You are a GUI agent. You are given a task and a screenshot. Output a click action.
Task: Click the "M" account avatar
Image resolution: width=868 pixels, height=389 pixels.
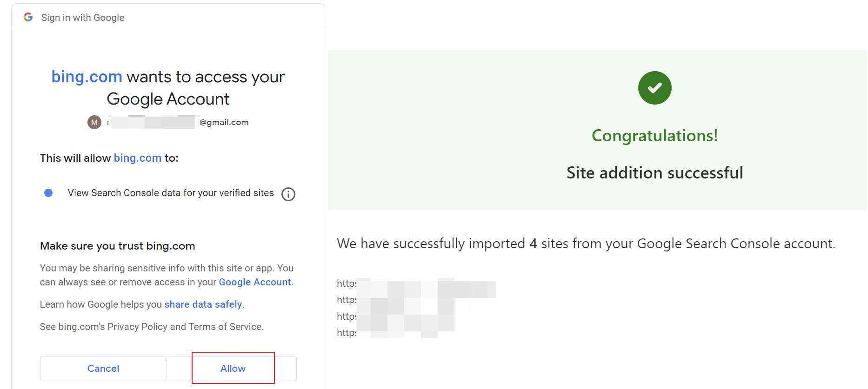point(94,122)
